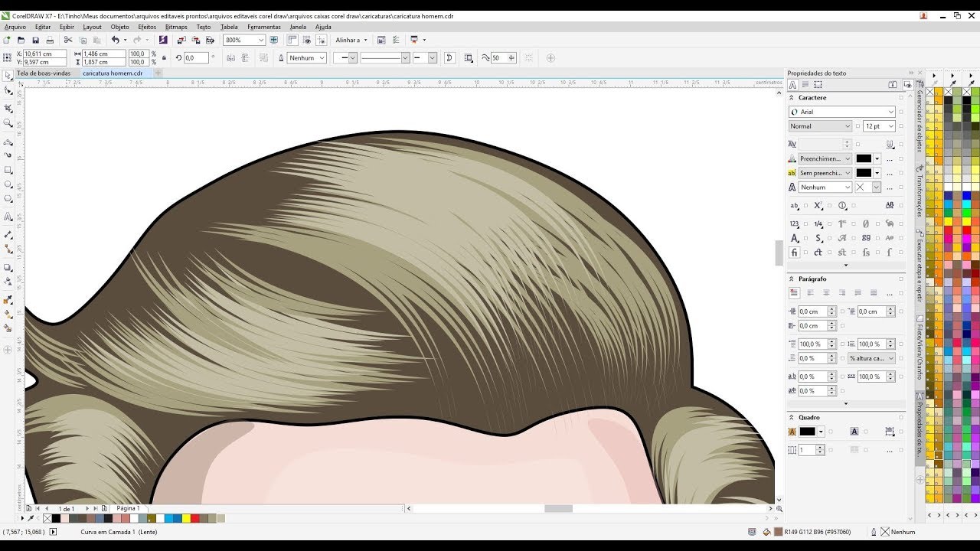
Task: Click the Open folder icon
Action: pyautogui.click(x=21, y=40)
